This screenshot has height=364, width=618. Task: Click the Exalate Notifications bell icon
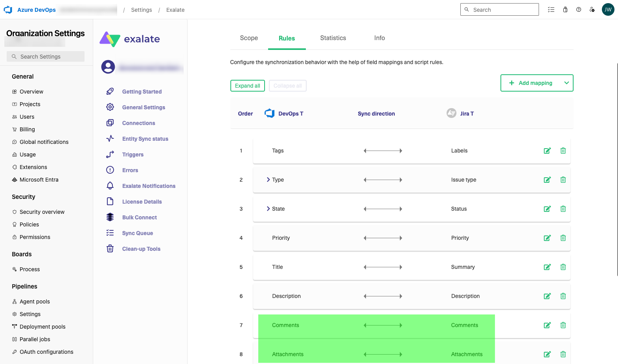pyautogui.click(x=110, y=186)
